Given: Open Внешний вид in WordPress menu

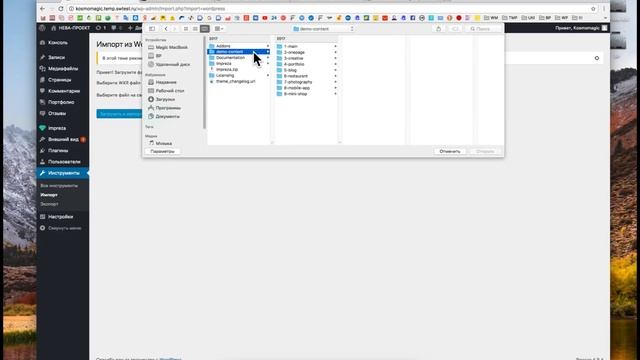Looking at the screenshot, I should (x=62, y=139).
